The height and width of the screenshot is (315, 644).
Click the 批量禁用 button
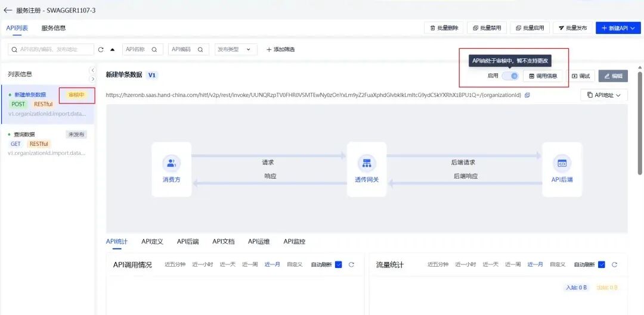(x=487, y=28)
